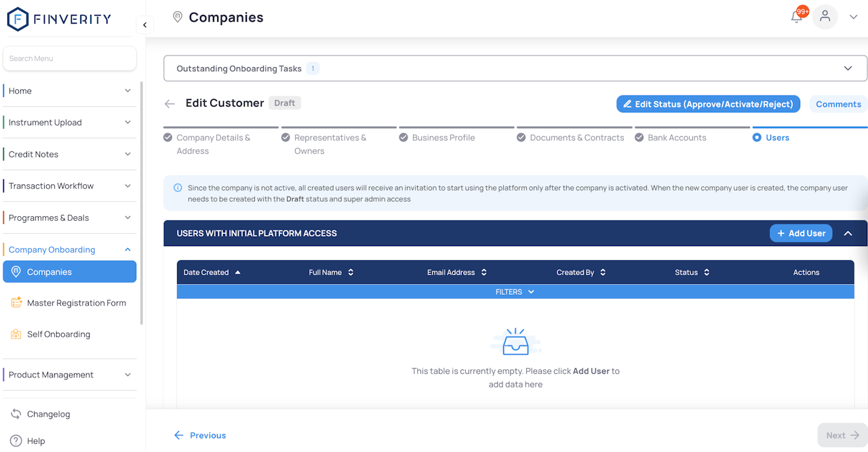Go to the Bank Accounts step
This screenshot has height=452, width=868.
tap(676, 138)
